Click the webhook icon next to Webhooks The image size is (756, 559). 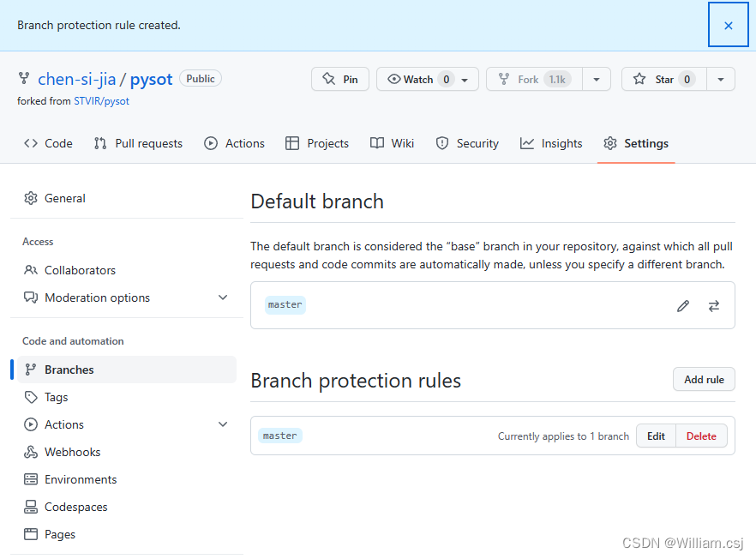[x=31, y=452]
